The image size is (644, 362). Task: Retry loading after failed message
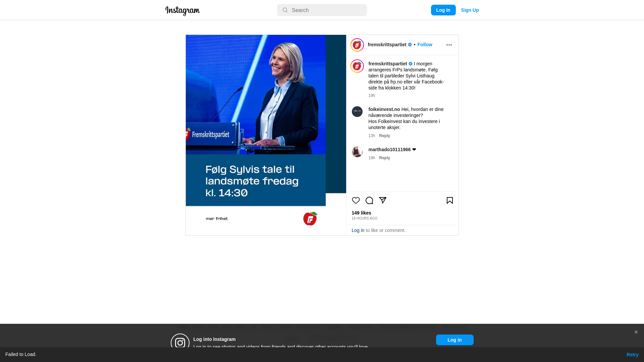click(x=632, y=355)
